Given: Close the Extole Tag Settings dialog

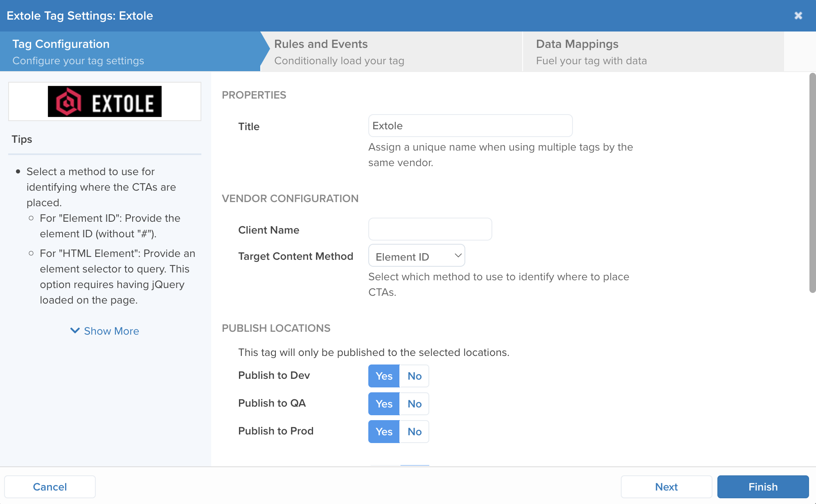Looking at the screenshot, I should pos(798,16).
